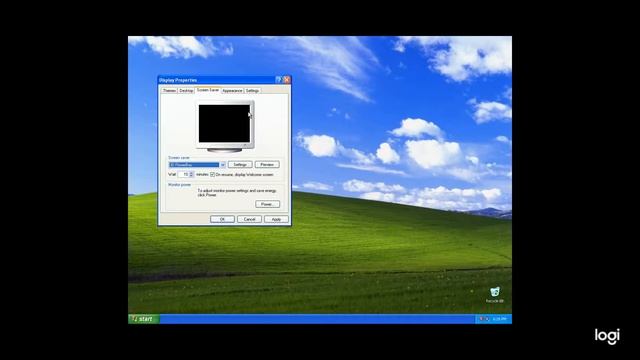Select the Screen Saver tab
The image size is (640, 360).
coord(208,90)
